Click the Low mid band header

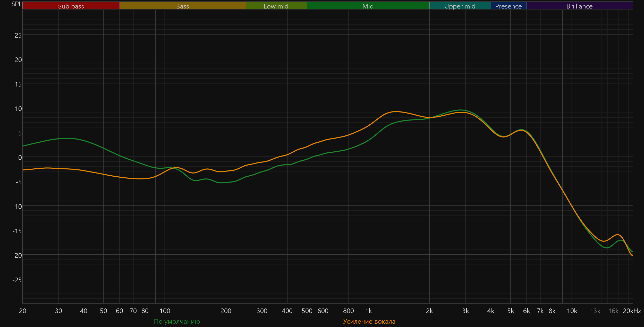(276, 6)
